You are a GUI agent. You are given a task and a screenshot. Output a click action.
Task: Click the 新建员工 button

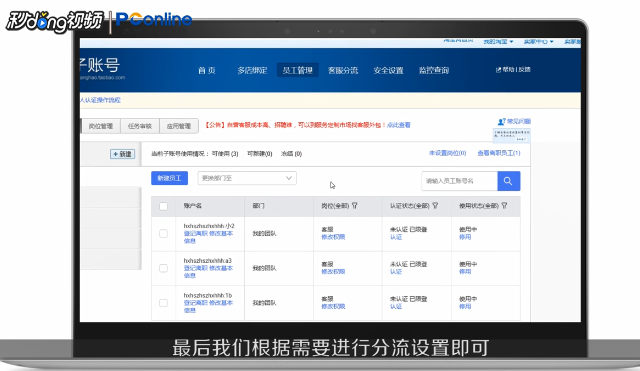click(x=169, y=178)
